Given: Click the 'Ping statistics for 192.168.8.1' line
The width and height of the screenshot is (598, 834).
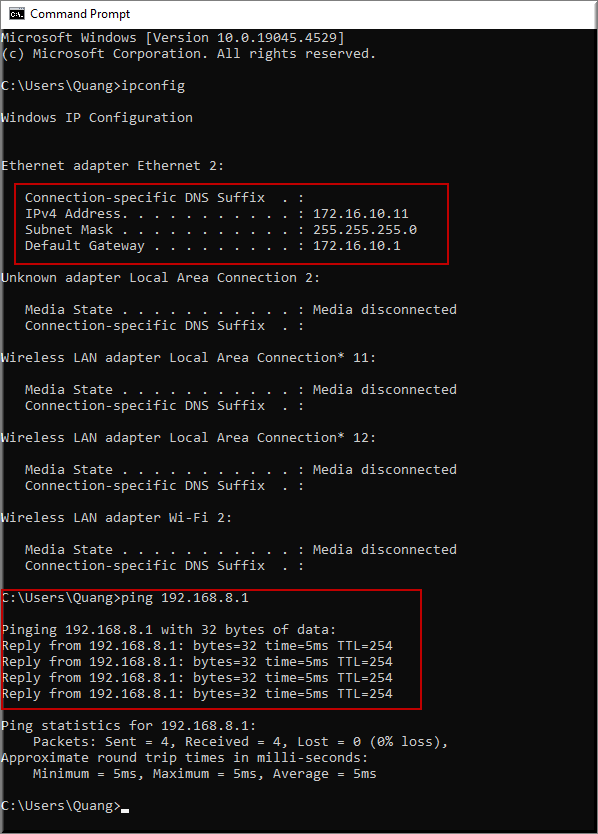Looking at the screenshot, I should (x=129, y=725).
